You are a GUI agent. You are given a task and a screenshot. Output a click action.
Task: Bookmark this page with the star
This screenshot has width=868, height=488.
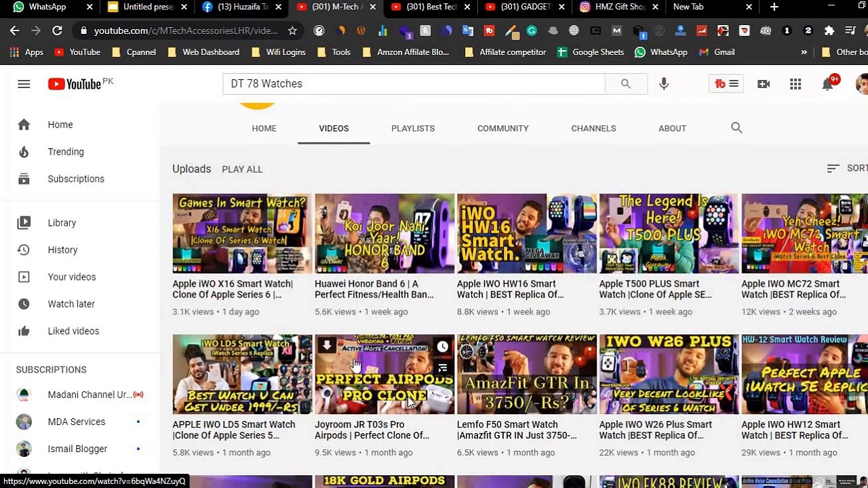coord(292,30)
